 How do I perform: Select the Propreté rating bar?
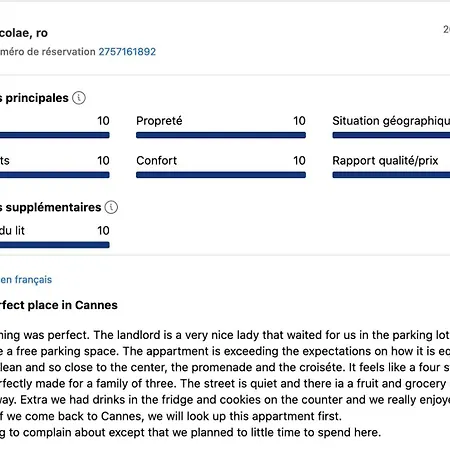pos(221,135)
